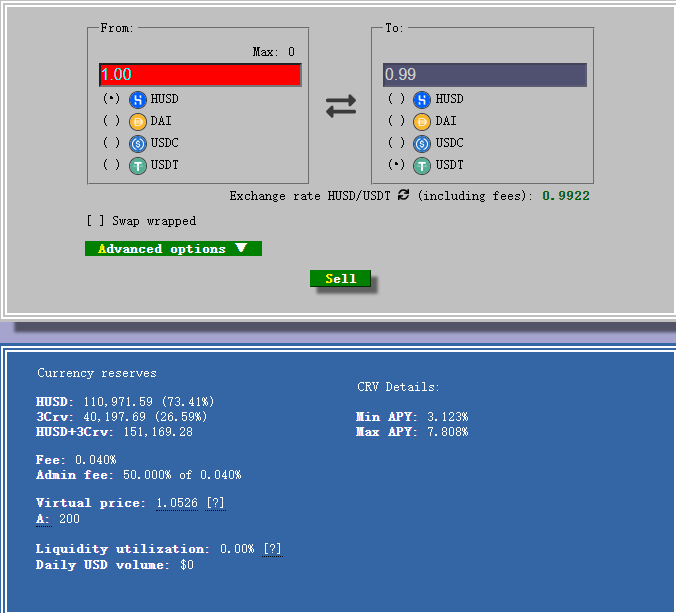The height and width of the screenshot is (613, 676).
Task: Click the USDC coin icon in the To box
Action: coord(422,144)
